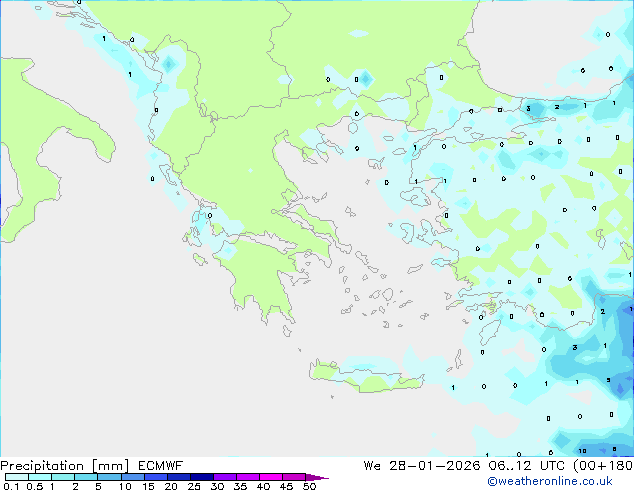Select the 35–40 mm legend swatch
Image resolution: width=634 pixels, height=490 pixels.
[247, 477]
